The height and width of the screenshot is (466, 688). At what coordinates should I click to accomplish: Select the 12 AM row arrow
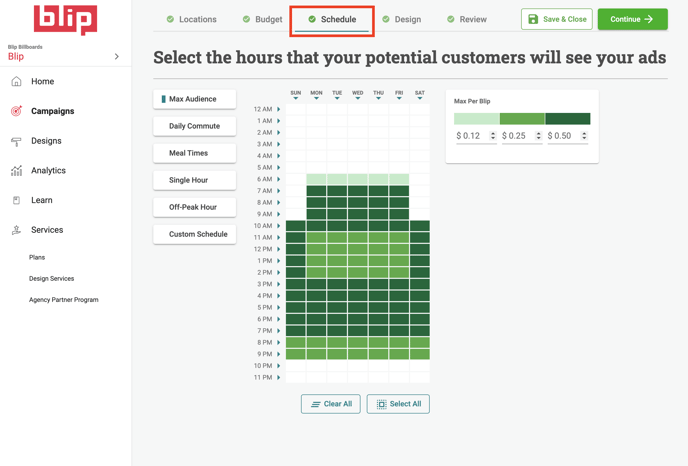point(279,109)
